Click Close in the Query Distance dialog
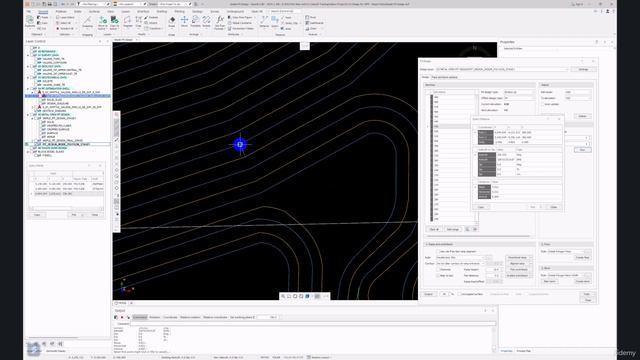Screen dimensions: 640x360 (x=553, y=207)
